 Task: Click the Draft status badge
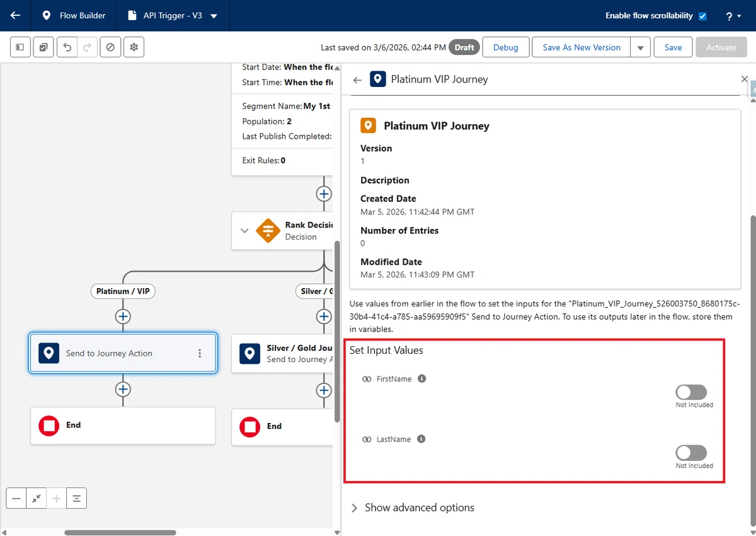tap(464, 47)
